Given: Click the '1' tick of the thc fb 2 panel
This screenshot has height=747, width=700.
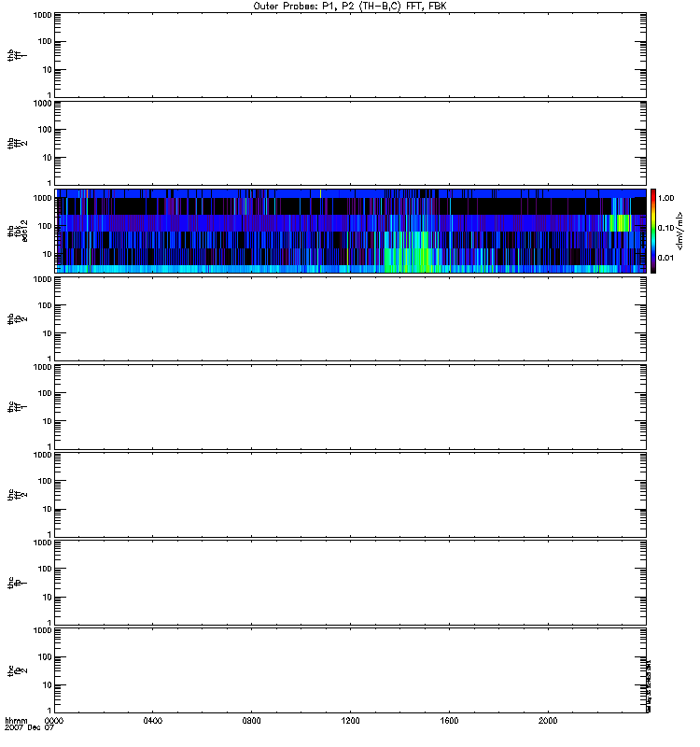Looking at the screenshot, I should (x=49, y=711).
